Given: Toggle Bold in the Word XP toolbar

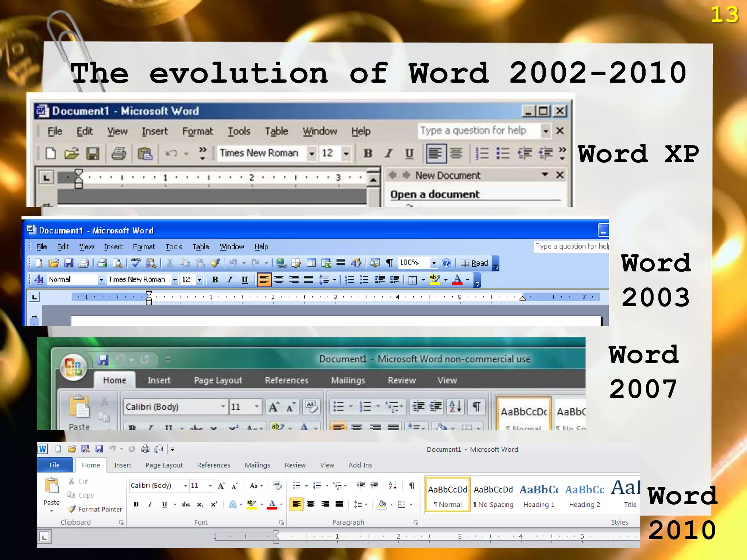Looking at the screenshot, I should tap(368, 153).
